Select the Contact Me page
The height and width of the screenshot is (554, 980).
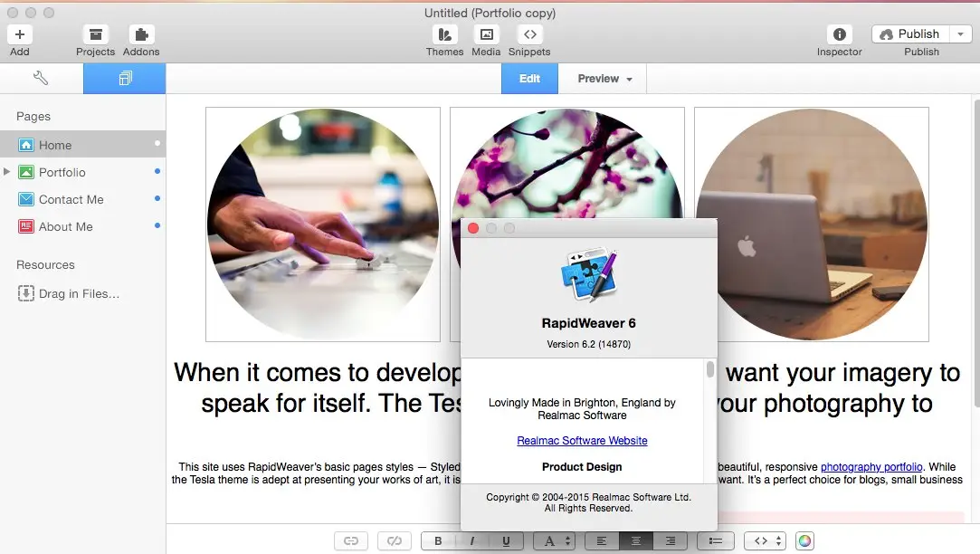point(82,199)
